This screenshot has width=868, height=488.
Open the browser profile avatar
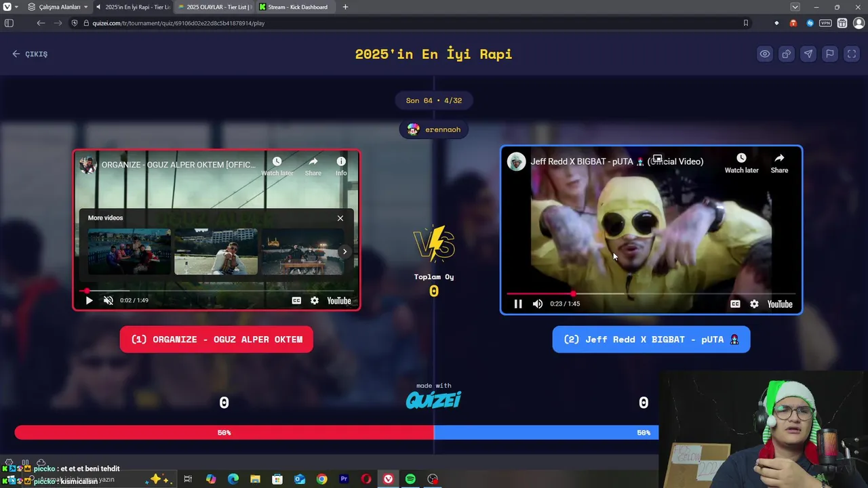coord(858,23)
